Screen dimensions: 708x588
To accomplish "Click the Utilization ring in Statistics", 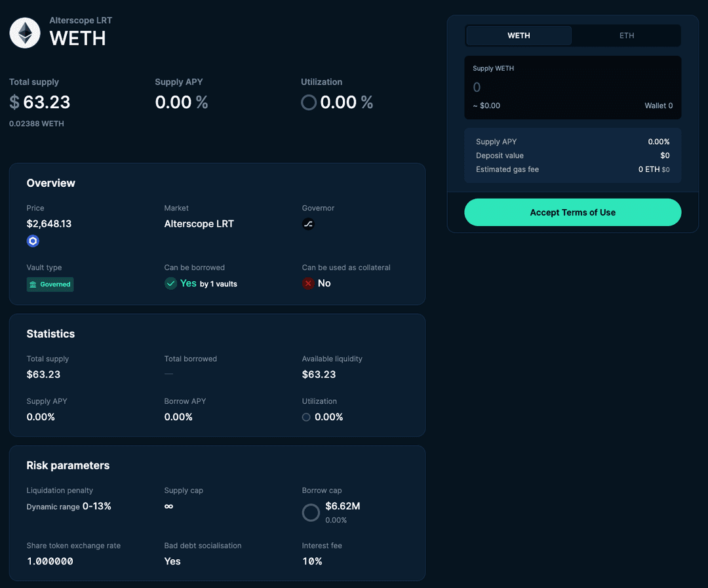I will [306, 417].
